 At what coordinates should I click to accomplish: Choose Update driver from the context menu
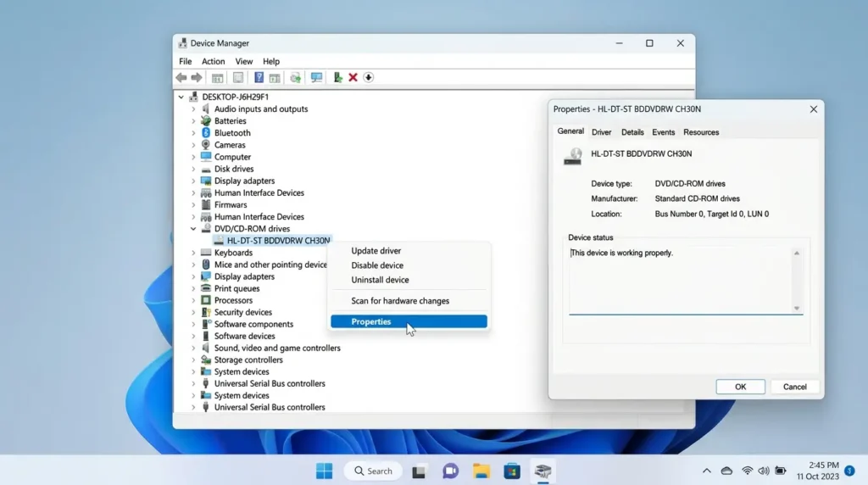coord(409,251)
